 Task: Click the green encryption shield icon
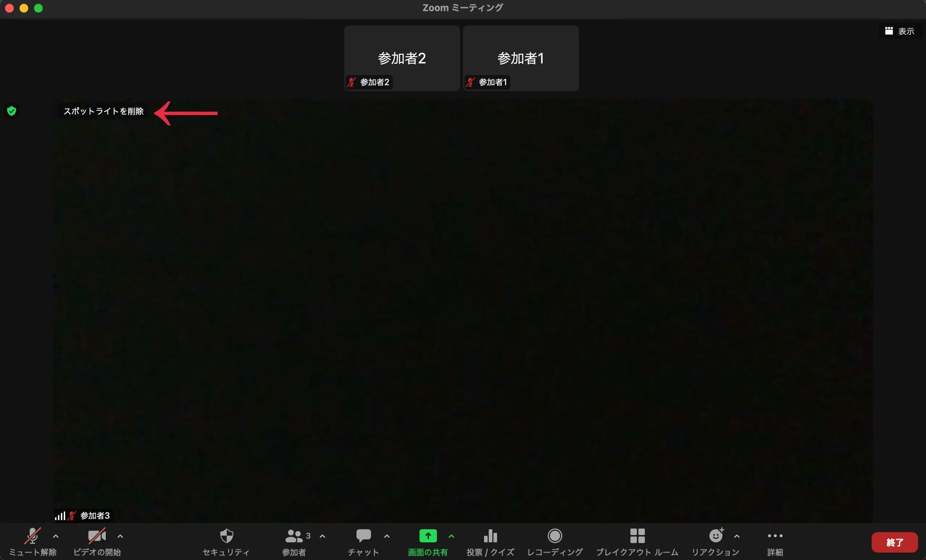pos(12,111)
